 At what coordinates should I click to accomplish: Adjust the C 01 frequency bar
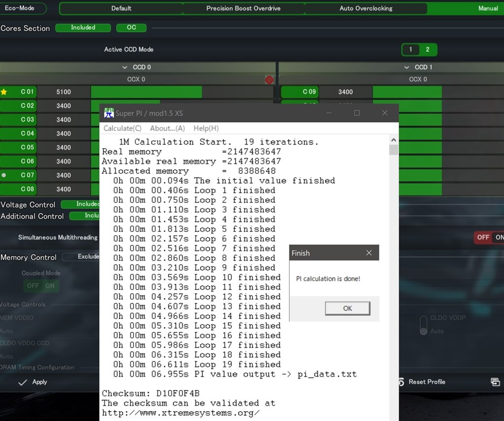click(x=182, y=92)
